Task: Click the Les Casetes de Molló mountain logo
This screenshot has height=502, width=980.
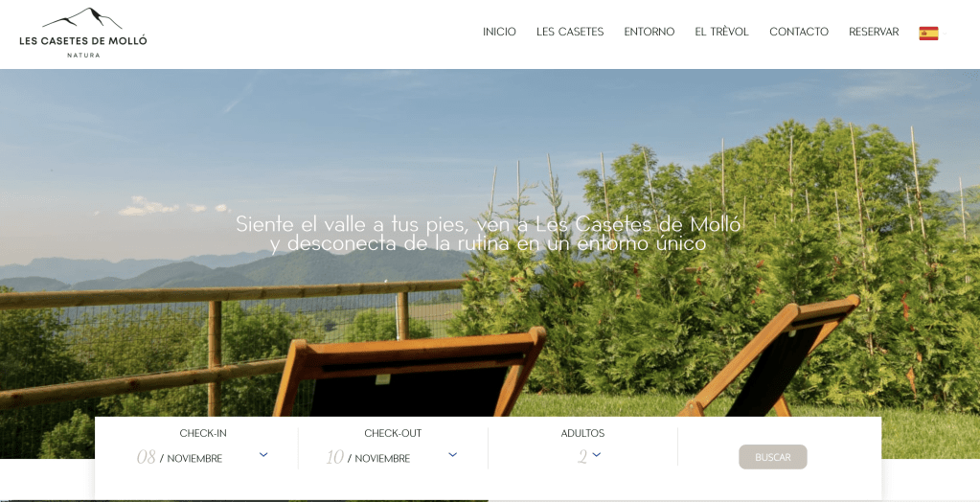Action: 82,33
